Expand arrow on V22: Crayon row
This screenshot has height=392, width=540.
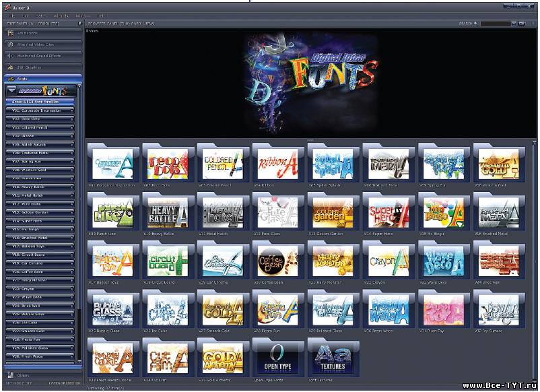click(x=71, y=289)
